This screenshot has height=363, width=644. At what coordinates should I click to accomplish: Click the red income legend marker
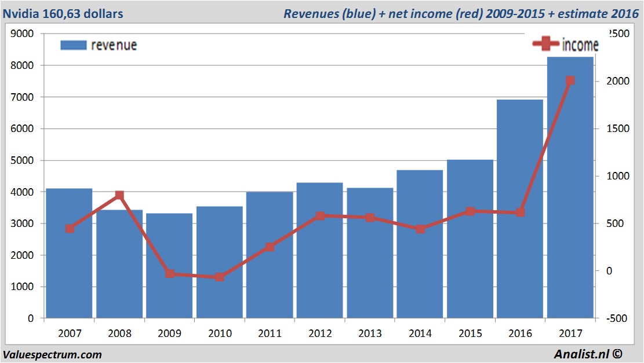[546, 43]
